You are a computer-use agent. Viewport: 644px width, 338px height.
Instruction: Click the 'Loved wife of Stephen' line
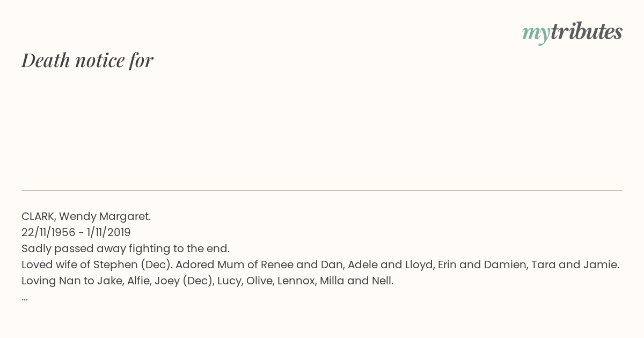pyautogui.click(x=320, y=264)
